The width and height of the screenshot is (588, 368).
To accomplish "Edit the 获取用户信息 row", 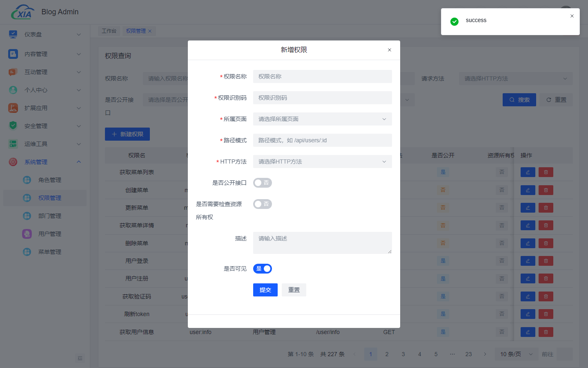I will click(x=528, y=332).
